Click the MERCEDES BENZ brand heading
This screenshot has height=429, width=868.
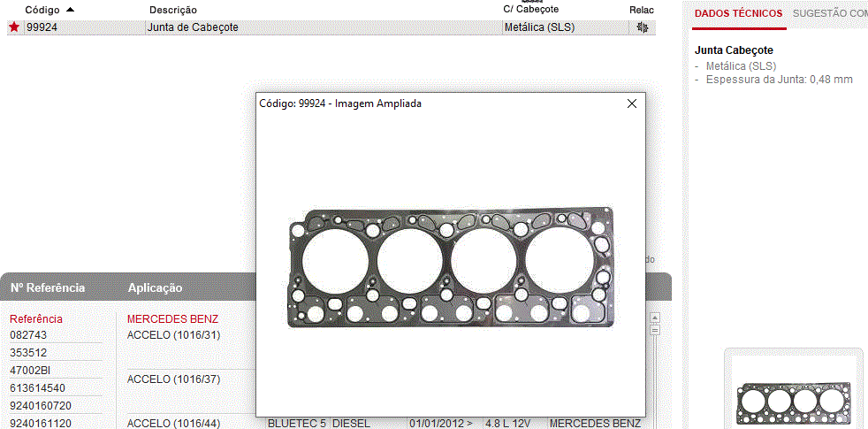coord(172,318)
